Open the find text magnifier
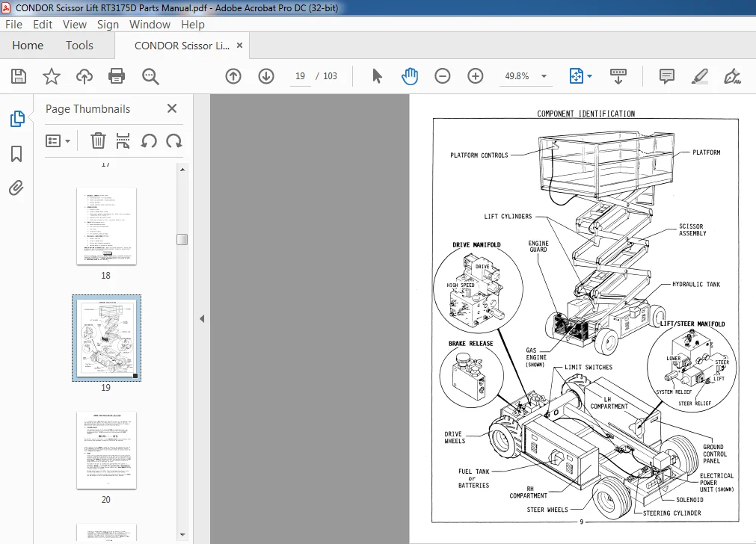756x544 pixels. pos(150,76)
